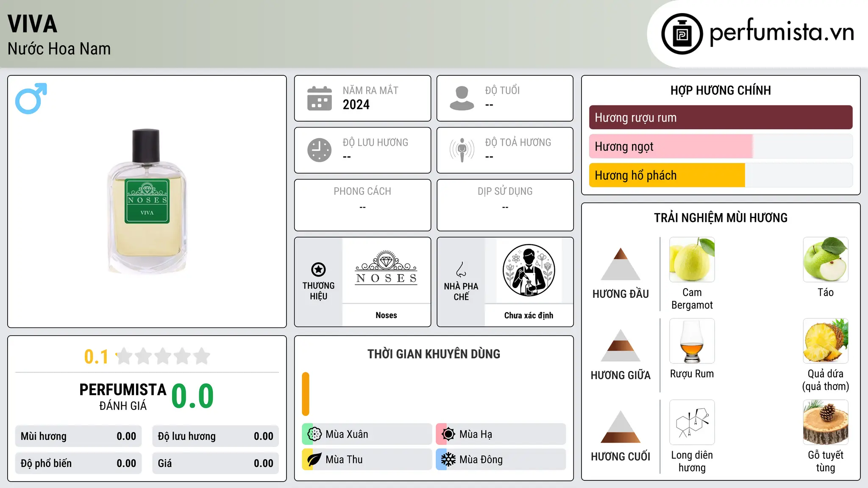Click the star rating row

(x=163, y=356)
